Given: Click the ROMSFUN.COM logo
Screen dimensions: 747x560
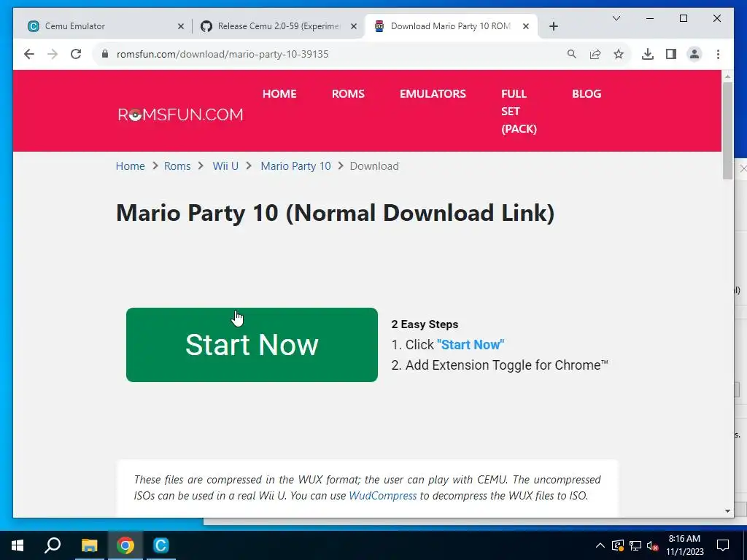Looking at the screenshot, I should pos(181,114).
